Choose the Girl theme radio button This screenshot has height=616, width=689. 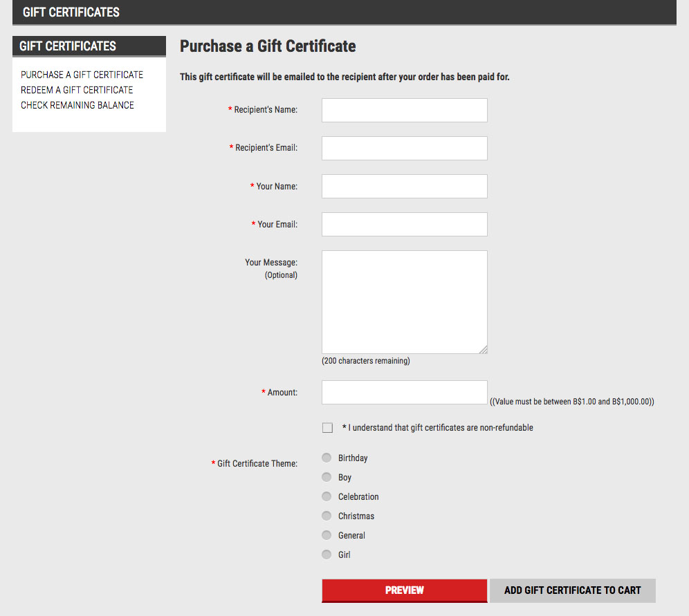point(327,554)
